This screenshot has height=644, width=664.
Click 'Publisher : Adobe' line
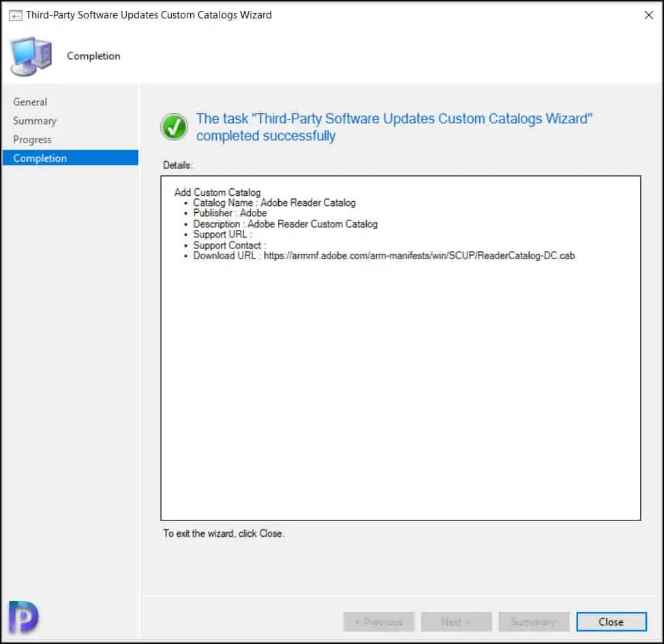click(230, 213)
